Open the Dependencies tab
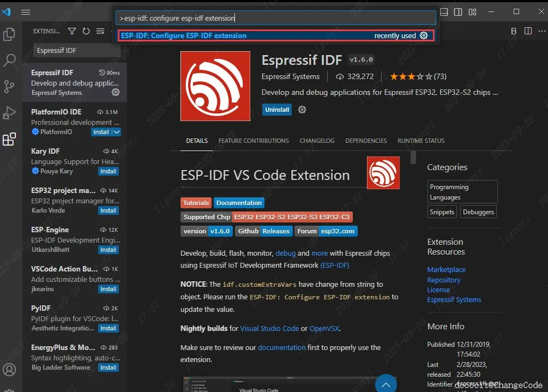The image size is (548, 392). pos(366,141)
